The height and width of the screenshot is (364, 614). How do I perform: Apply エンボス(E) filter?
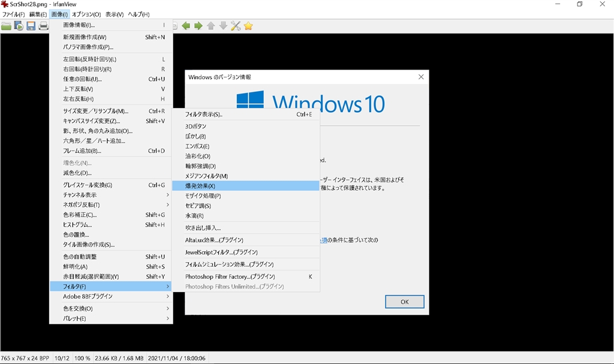246,146
